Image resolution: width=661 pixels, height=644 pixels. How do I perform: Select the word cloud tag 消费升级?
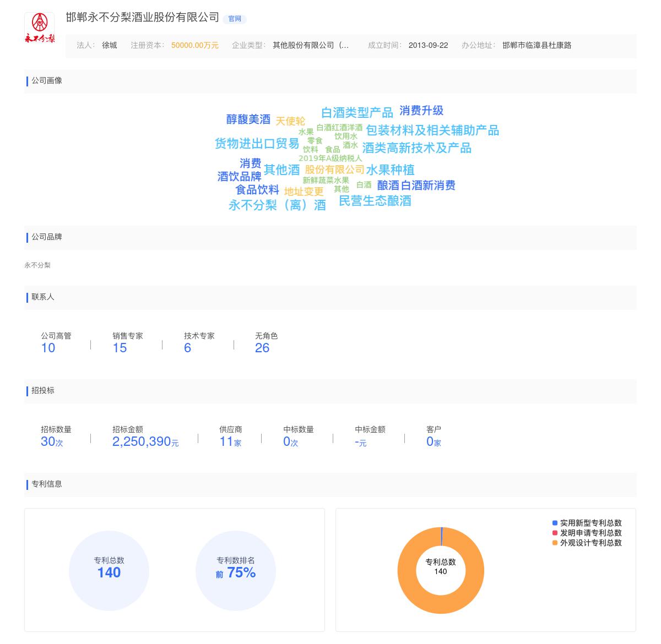pyautogui.click(x=421, y=111)
